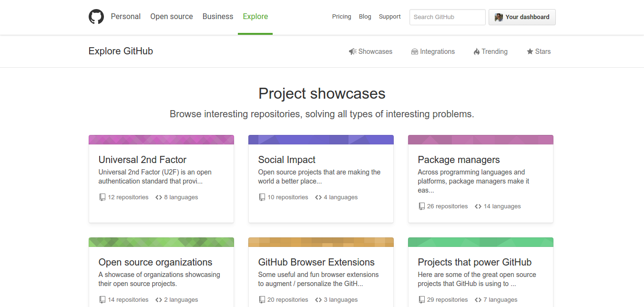Open the Integrations section link

(x=433, y=51)
